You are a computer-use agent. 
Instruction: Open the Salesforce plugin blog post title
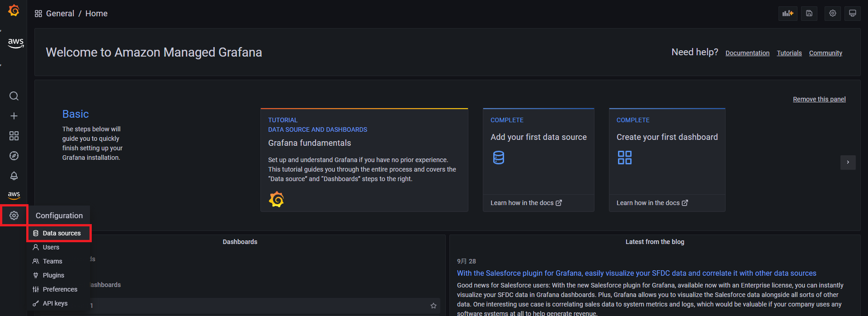click(x=636, y=273)
